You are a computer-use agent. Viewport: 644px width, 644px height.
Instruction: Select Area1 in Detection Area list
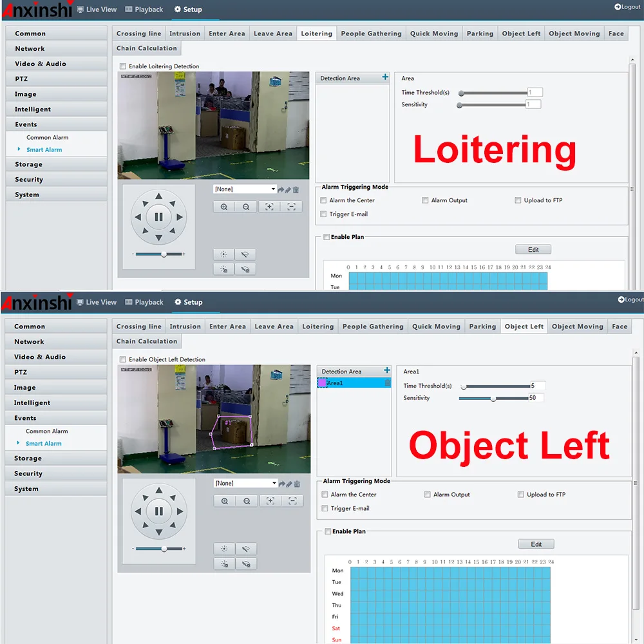[335, 383]
